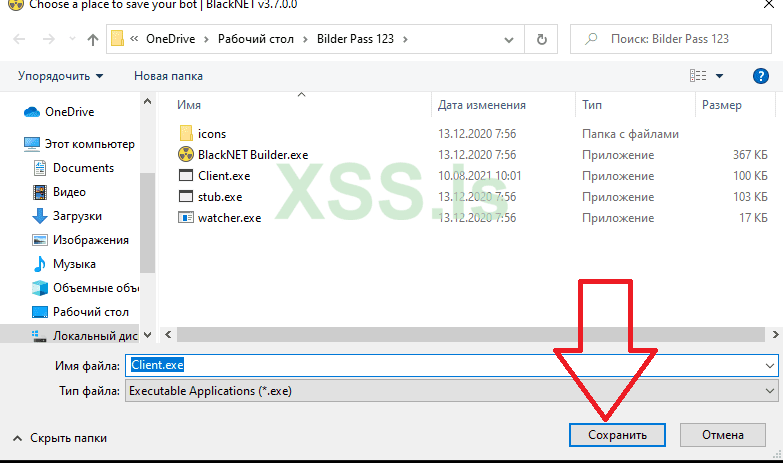Click the OneDrive cloud icon

coord(32,112)
